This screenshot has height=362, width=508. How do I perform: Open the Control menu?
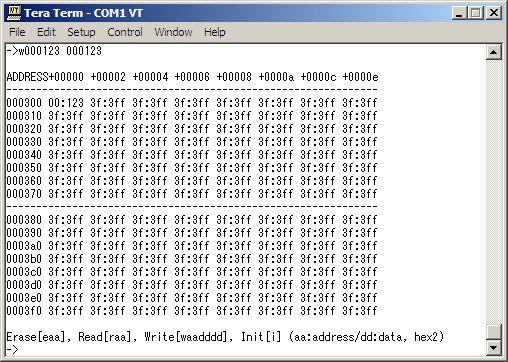pyautogui.click(x=125, y=32)
